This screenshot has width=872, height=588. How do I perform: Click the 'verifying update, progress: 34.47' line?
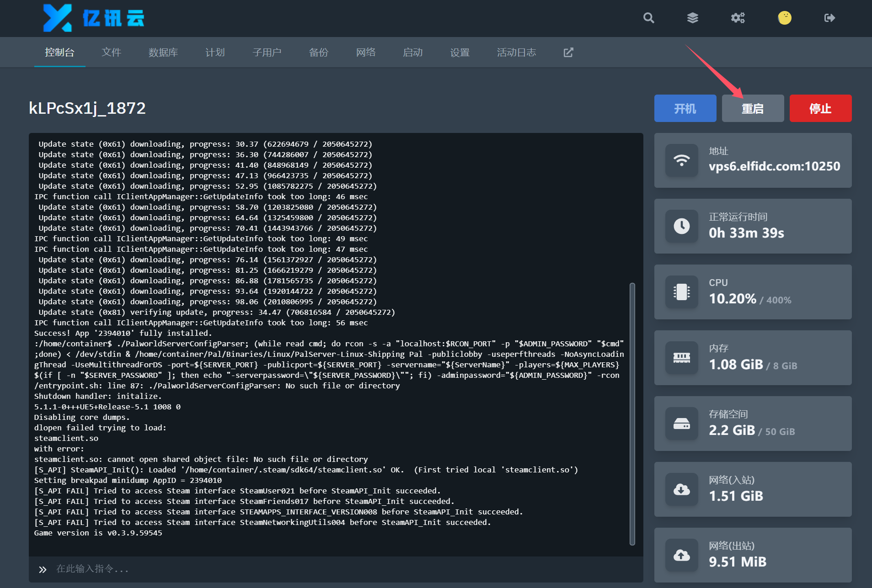click(217, 312)
